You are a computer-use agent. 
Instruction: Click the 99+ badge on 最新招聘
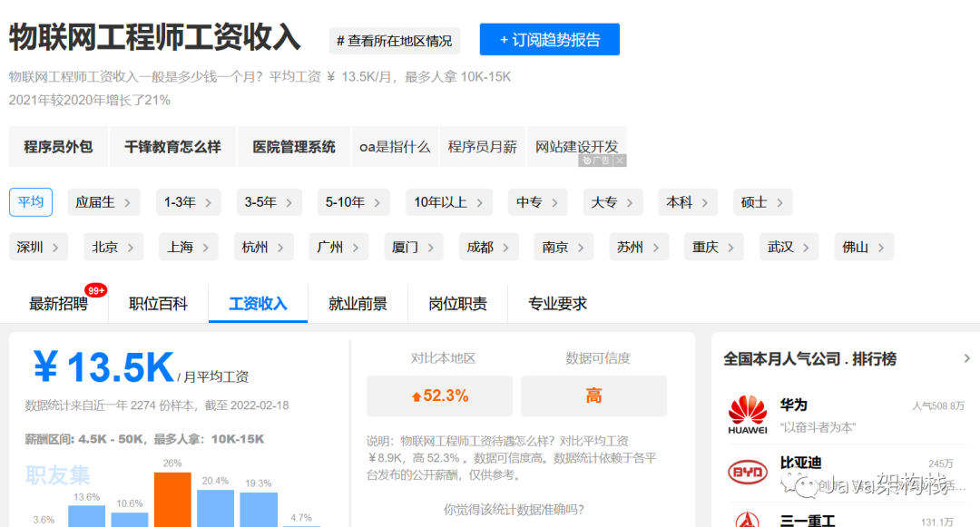[96, 290]
